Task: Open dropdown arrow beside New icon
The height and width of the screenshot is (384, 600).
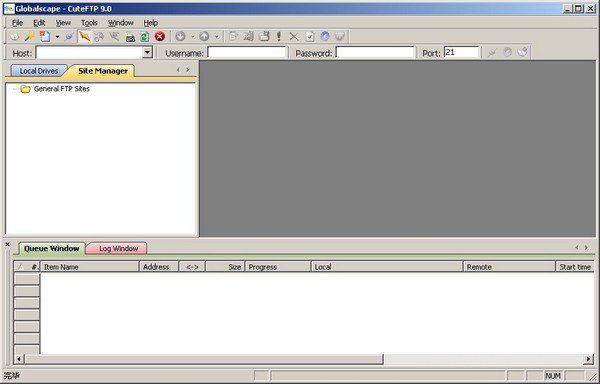Action: [x=57, y=37]
